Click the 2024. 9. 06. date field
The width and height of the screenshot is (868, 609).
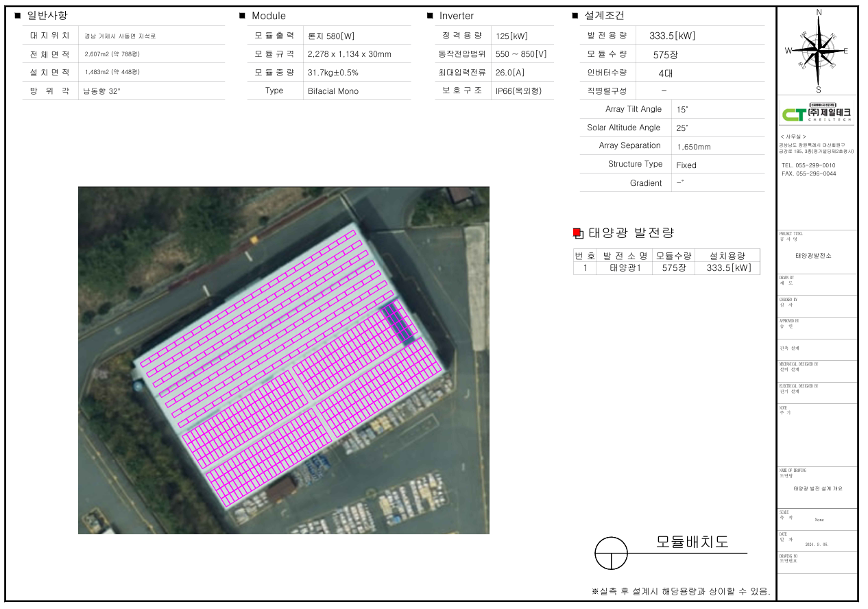817,544
